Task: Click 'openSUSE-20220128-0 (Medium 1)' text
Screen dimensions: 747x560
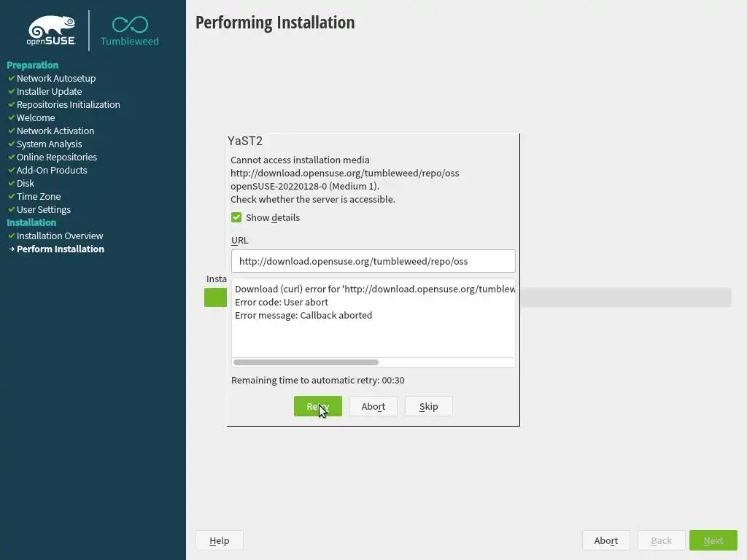Action: 305,186
